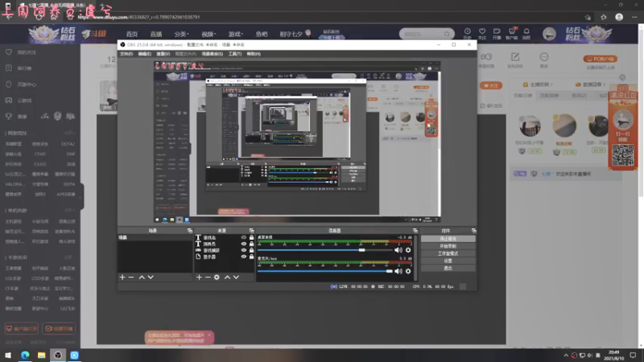Open the 帮助(H) menu in OBS
The width and height of the screenshot is (644, 362).
[x=254, y=54]
